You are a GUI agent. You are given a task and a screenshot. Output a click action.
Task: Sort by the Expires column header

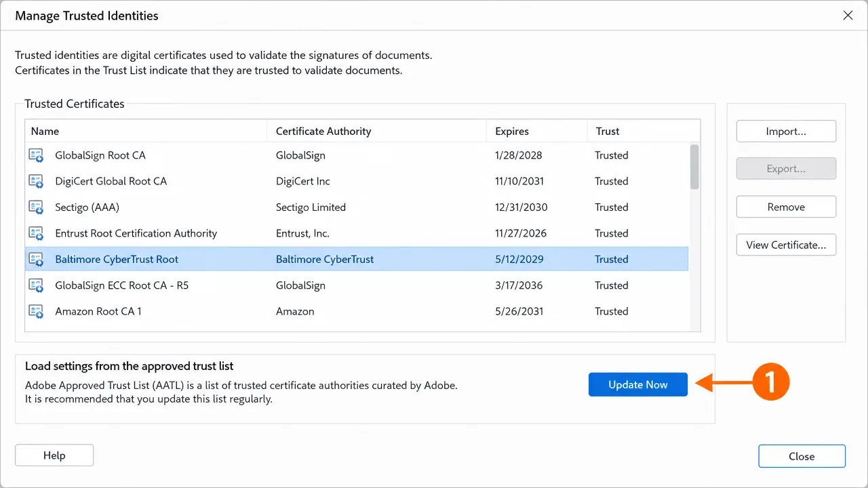pyautogui.click(x=537, y=131)
